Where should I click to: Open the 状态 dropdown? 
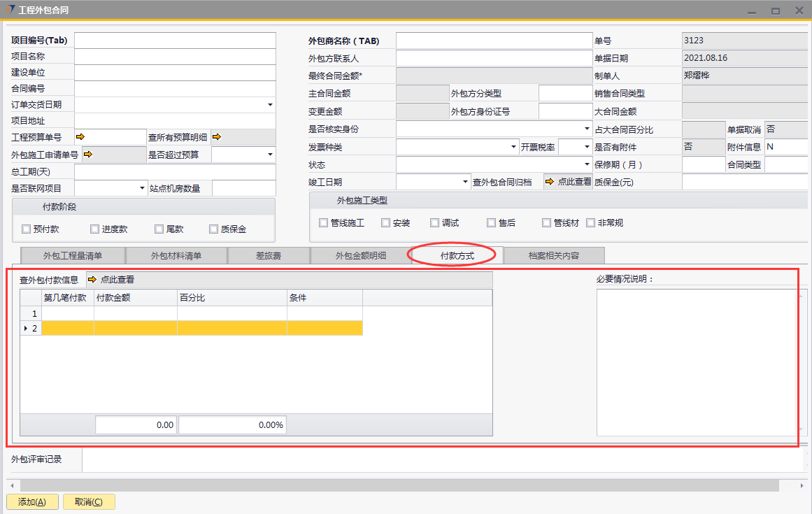(587, 165)
